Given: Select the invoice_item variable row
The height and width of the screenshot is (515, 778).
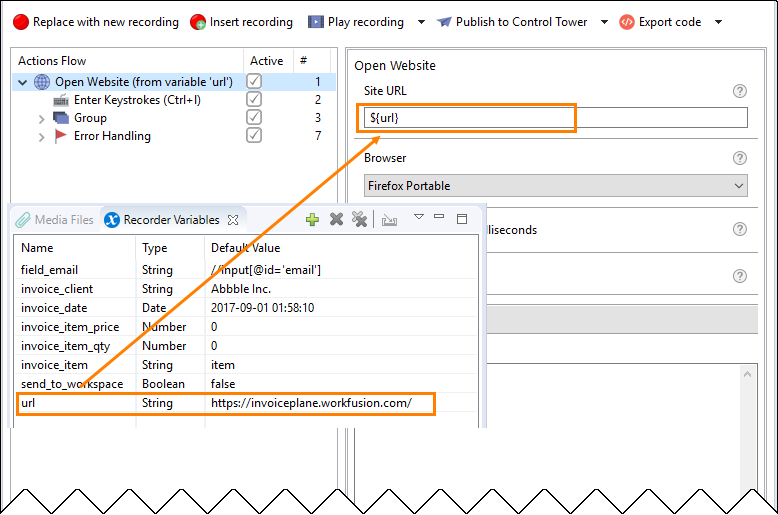Looking at the screenshot, I should (x=246, y=365).
